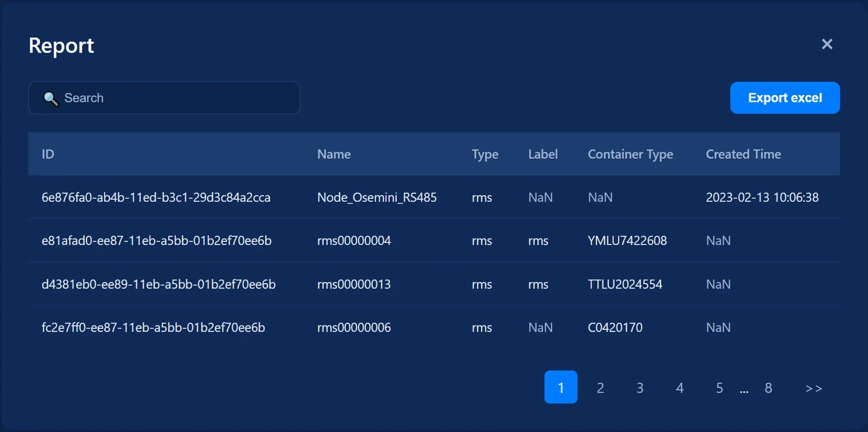This screenshot has width=868, height=432.
Task: Sort the table by Container Type column
Action: pyautogui.click(x=630, y=154)
